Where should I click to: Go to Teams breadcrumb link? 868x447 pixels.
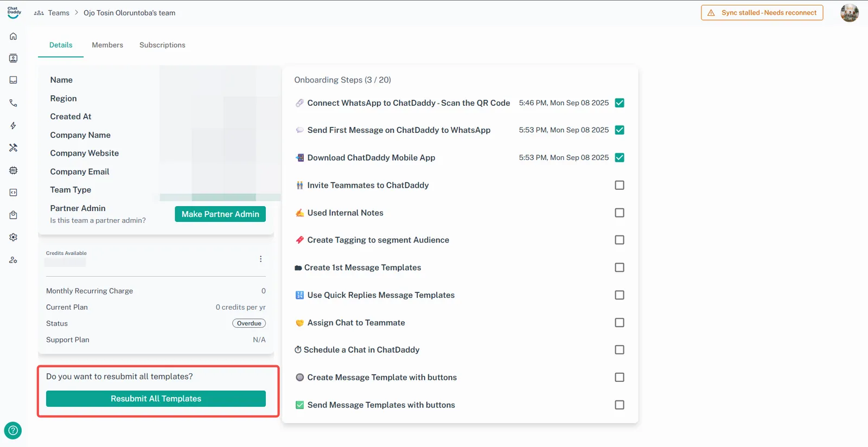coord(59,13)
